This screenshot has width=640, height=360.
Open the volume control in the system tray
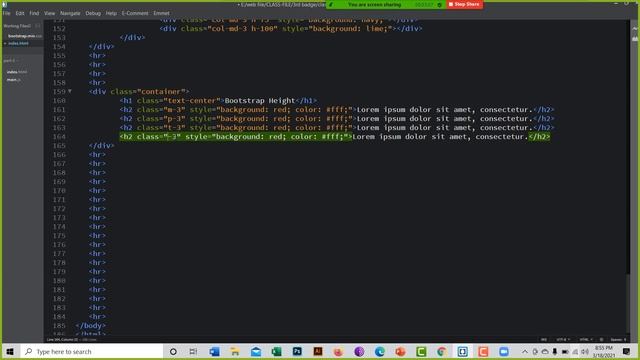click(585, 351)
